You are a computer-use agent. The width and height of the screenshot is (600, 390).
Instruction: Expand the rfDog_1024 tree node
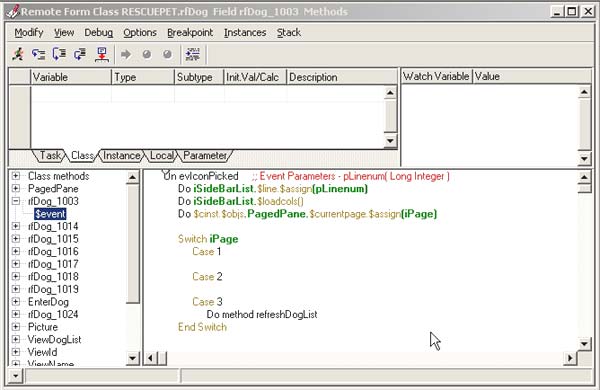(x=16, y=314)
